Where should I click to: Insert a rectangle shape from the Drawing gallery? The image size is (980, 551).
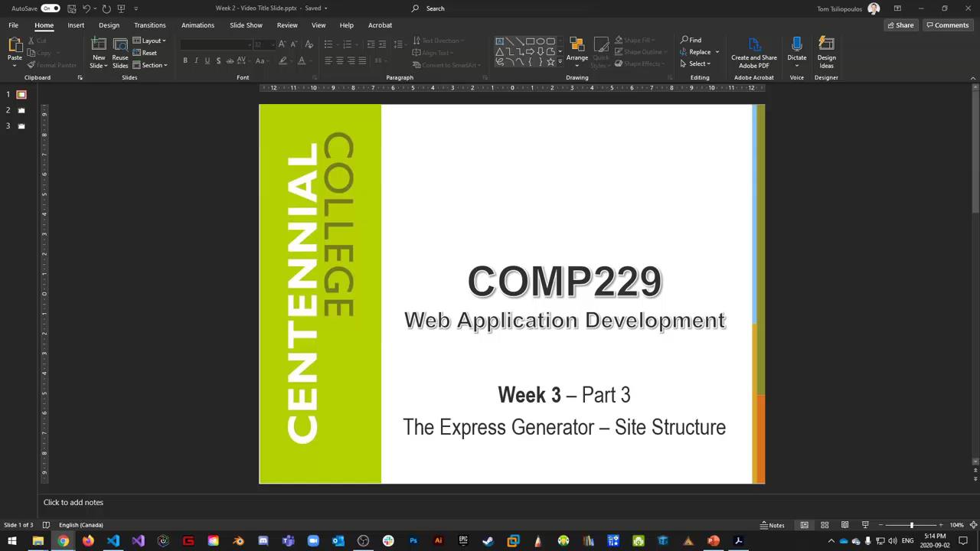click(531, 41)
